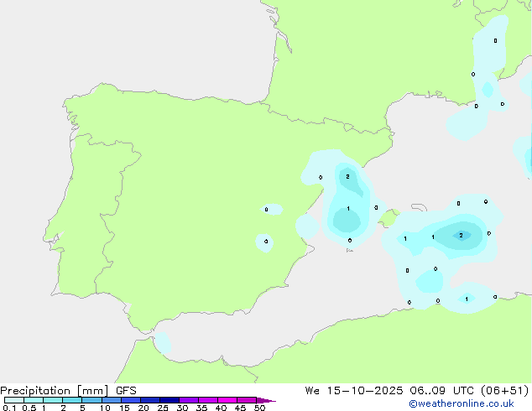The height and width of the screenshot is (411, 532).
Task: Select the 45–50 mm legend swatch
Action: (x=247, y=400)
